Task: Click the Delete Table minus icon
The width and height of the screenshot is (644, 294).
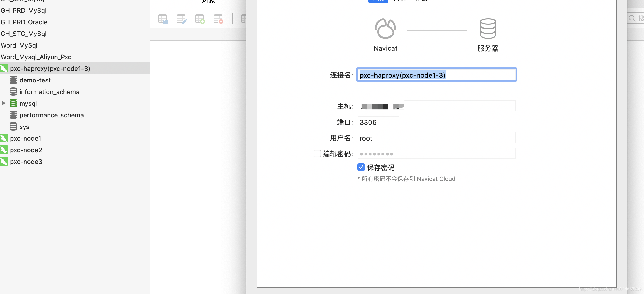Action: pos(219,19)
